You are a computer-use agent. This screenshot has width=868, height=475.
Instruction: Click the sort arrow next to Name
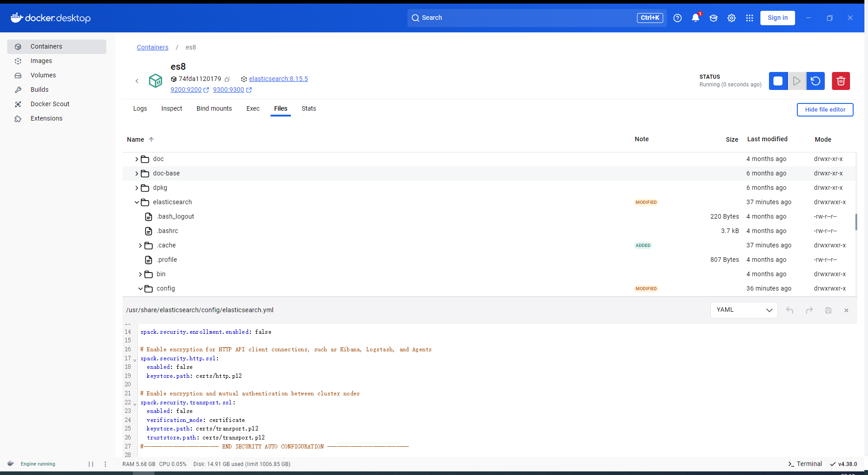(x=151, y=139)
